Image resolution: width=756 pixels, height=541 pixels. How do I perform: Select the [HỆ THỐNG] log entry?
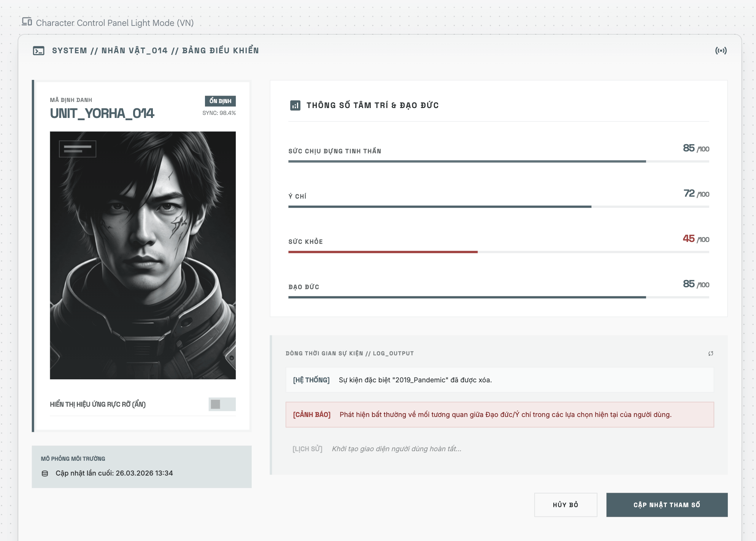500,380
